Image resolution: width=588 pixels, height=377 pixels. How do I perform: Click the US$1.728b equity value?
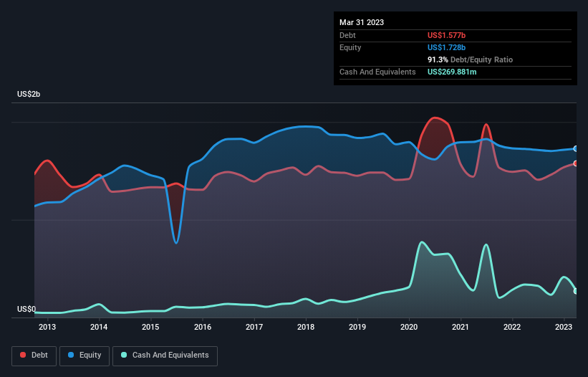pyautogui.click(x=446, y=47)
